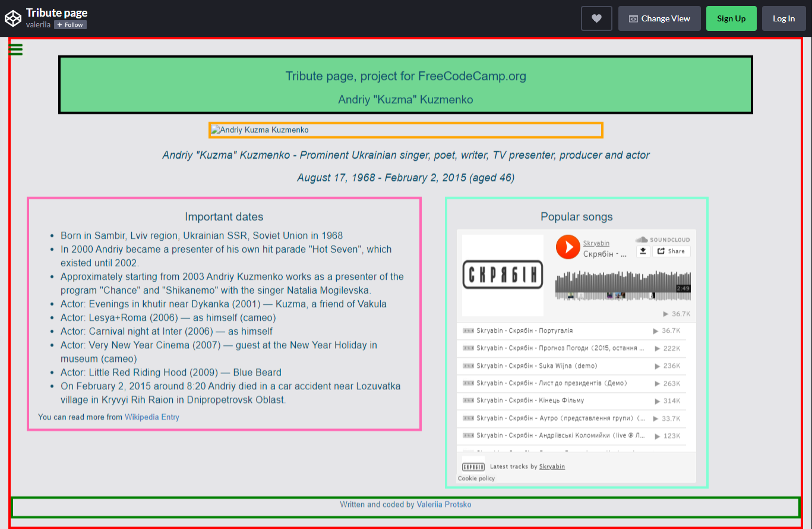Click the Sign Up button

(731, 18)
